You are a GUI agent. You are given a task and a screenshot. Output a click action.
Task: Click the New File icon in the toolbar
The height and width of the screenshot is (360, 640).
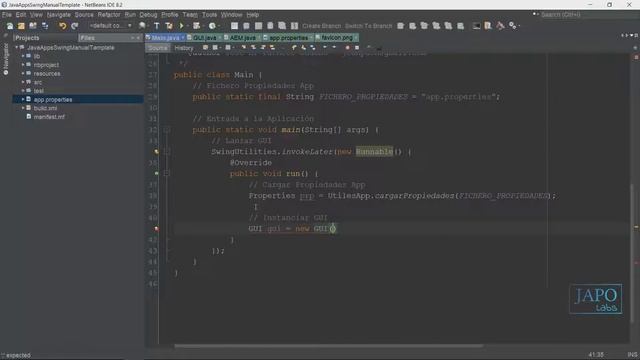coord(10,26)
